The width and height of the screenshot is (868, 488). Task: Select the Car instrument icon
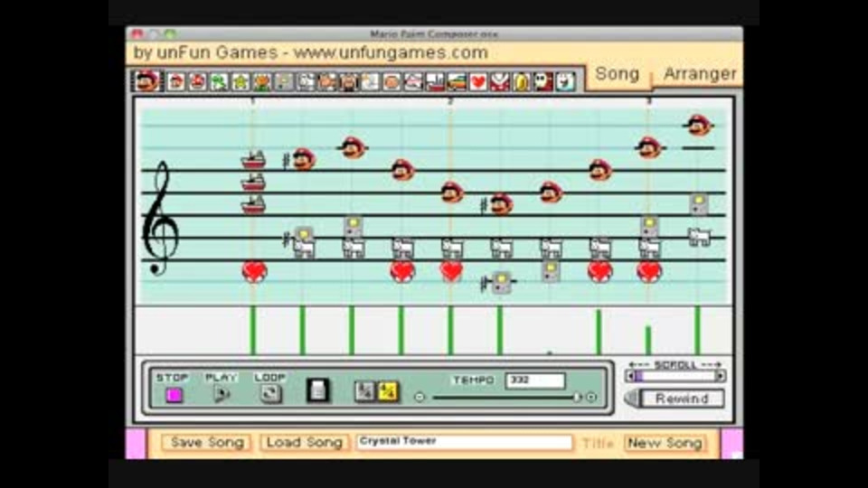coord(457,82)
